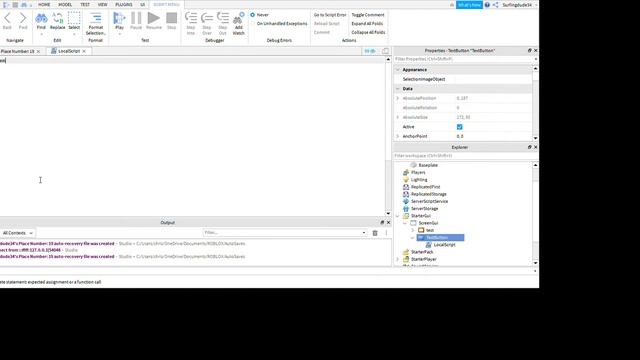
Task: Close the Output panel
Action: click(x=388, y=222)
